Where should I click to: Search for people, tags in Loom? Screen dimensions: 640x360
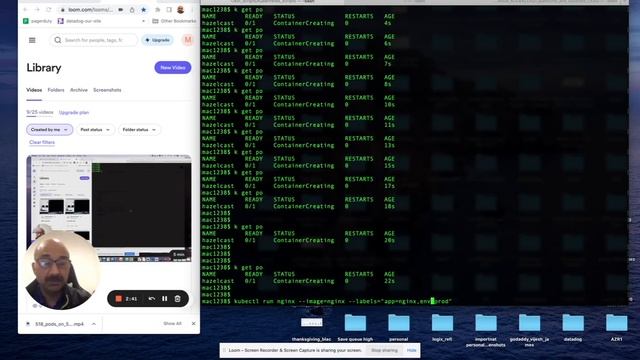94,40
